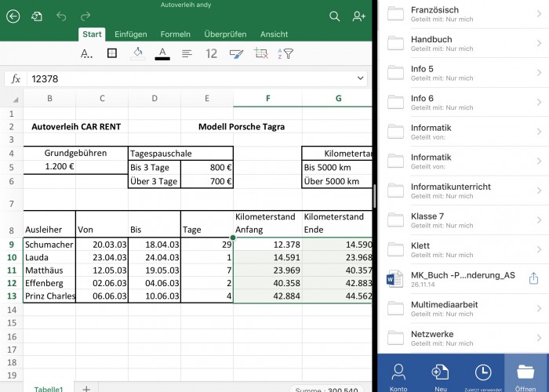The image size is (549, 392).
Task: Add a new sheet with plus button
Action: 86,388
